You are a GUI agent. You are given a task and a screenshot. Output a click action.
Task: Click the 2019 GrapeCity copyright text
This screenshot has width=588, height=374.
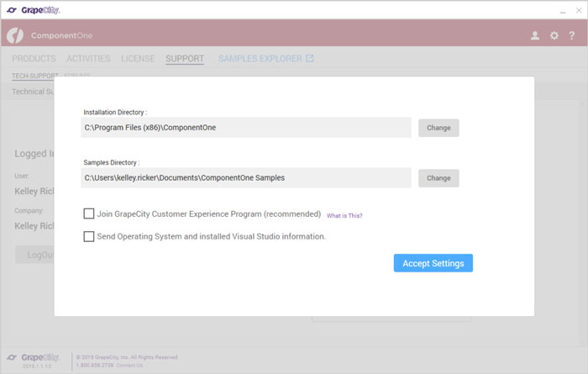coord(127,357)
